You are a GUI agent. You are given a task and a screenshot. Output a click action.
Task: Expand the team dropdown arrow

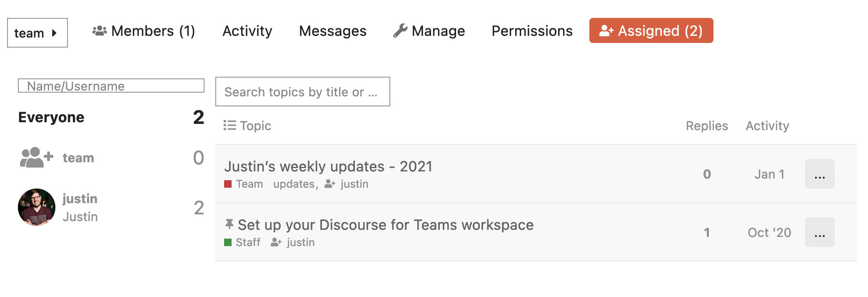(54, 32)
